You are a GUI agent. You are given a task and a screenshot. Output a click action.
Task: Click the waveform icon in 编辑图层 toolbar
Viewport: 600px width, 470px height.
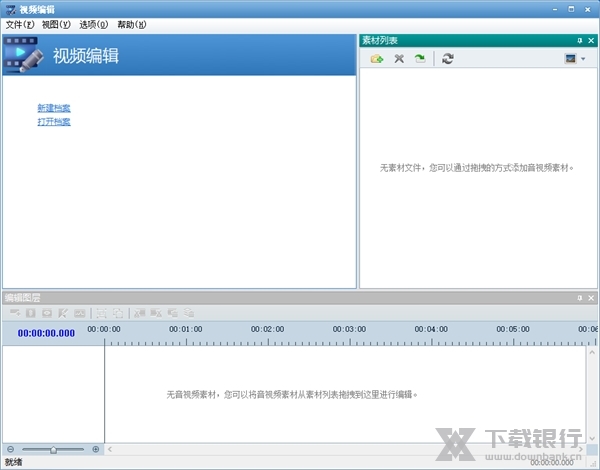point(80,313)
